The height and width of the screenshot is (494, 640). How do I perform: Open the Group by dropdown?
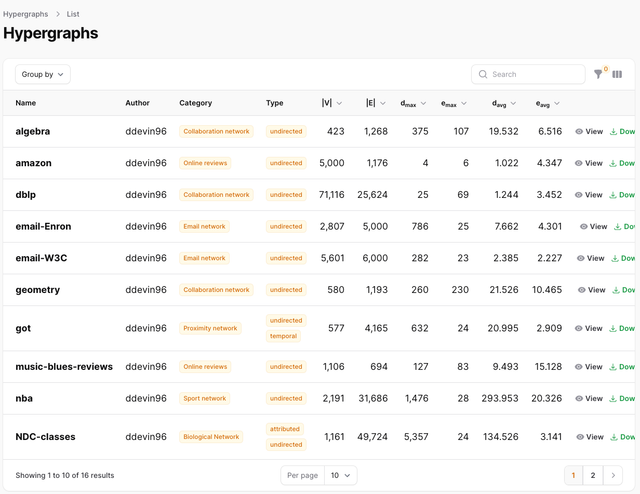pyautogui.click(x=43, y=74)
